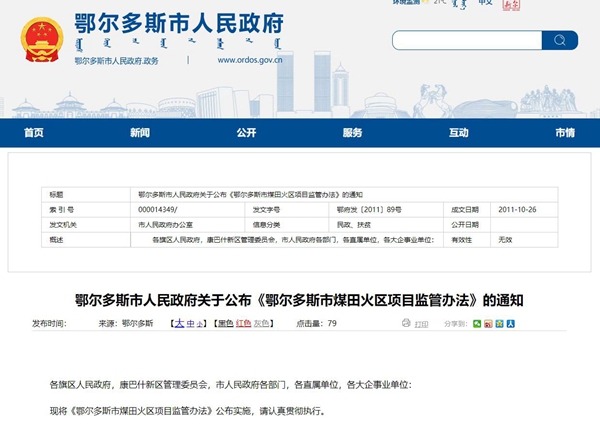Share article to QQ Zone
This screenshot has width=600, height=430.
click(x=499, y=324)
